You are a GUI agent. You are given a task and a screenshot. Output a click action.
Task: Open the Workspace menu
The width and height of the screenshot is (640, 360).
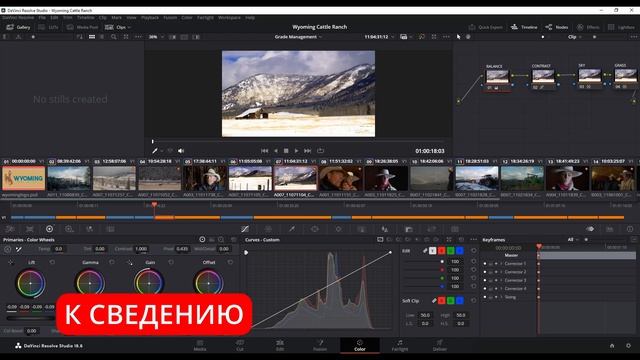tap(229, 18)
